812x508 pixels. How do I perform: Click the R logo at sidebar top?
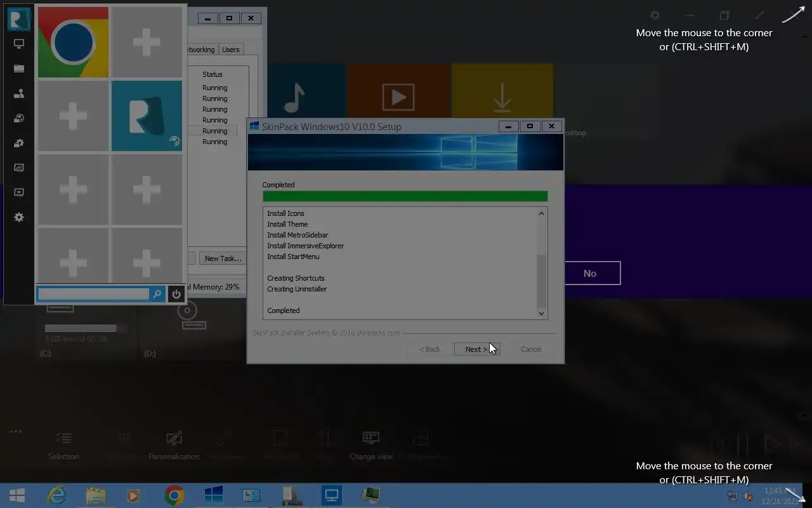coord(19,19)
